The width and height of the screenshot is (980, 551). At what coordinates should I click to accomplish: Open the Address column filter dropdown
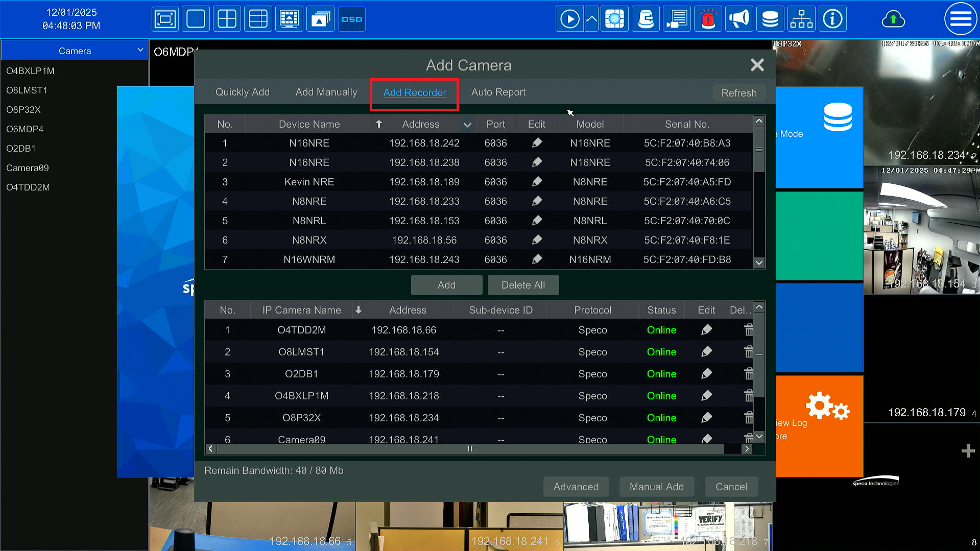click(467, 124)
